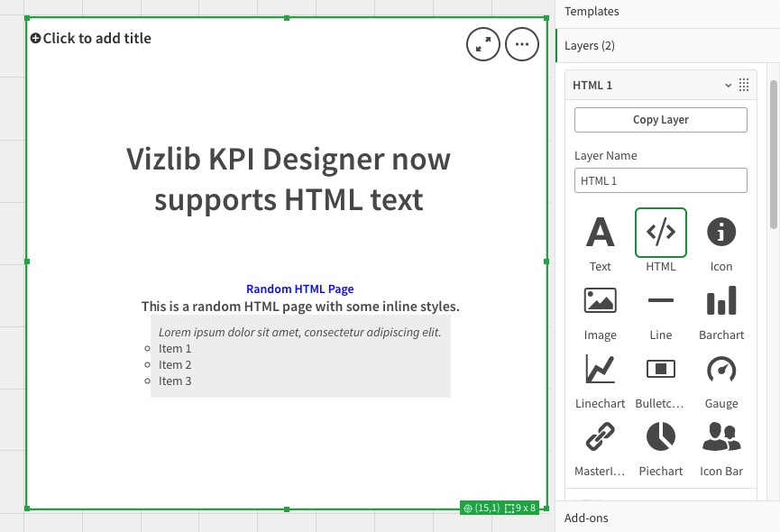The height and width of the screenshot is (532, 780).
Task: Open the Add-ons section
Action: [667, 518]
